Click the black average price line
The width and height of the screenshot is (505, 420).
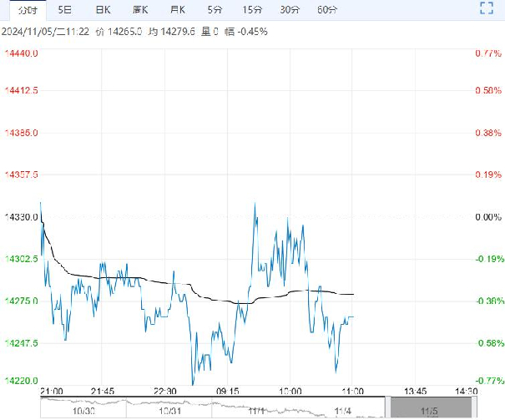[x=125, y=276]
